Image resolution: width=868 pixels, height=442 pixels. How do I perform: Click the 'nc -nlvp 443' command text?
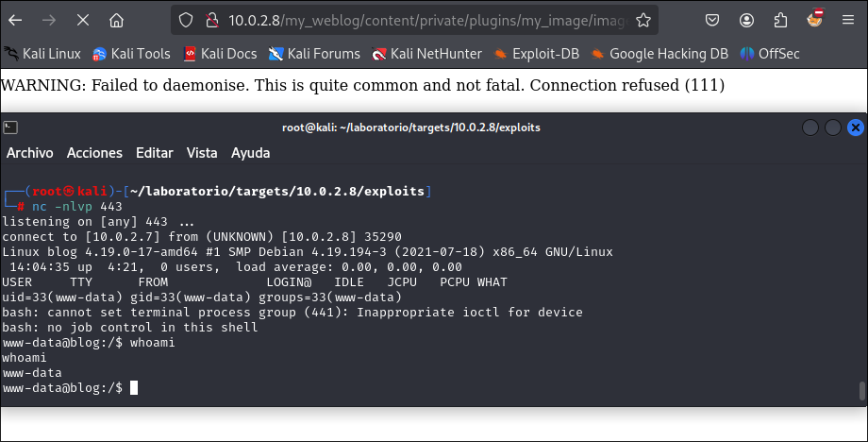tap(77, 207)
